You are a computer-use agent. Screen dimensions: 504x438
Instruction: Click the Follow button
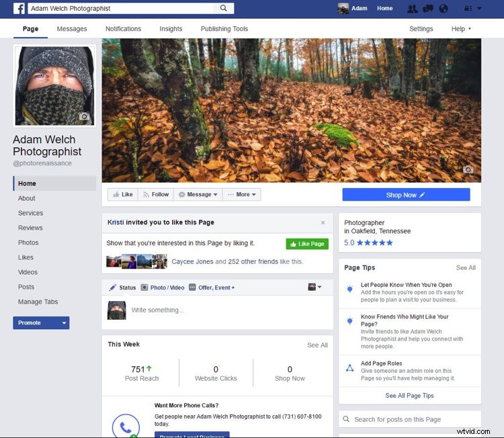coord(156,194)
